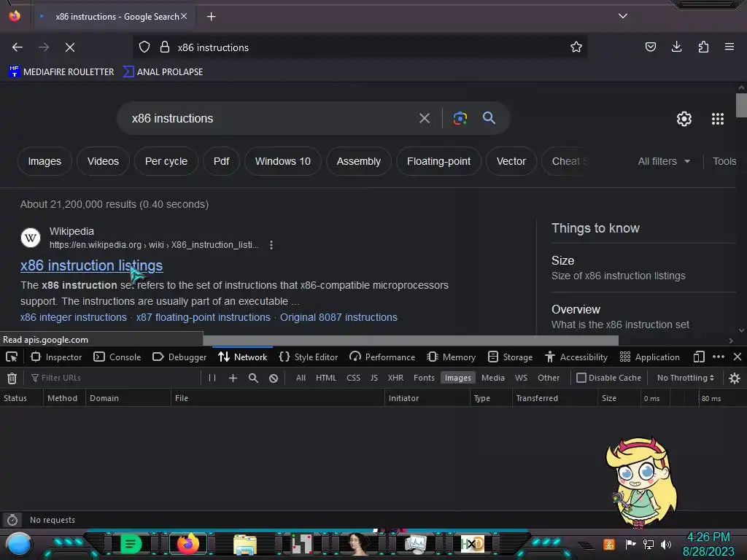Open the Performance tab

click(x=382, y=357)
